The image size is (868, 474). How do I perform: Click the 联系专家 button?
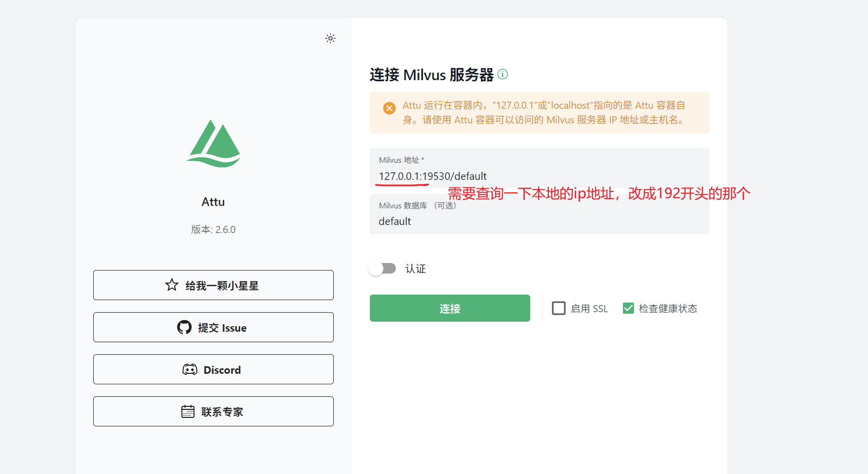click(x=213, y=411)
